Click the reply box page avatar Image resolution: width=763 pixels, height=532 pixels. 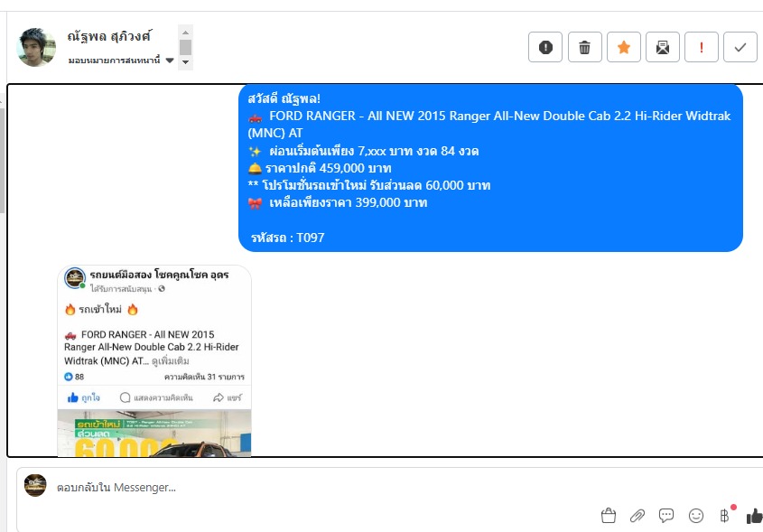[35, 485]
